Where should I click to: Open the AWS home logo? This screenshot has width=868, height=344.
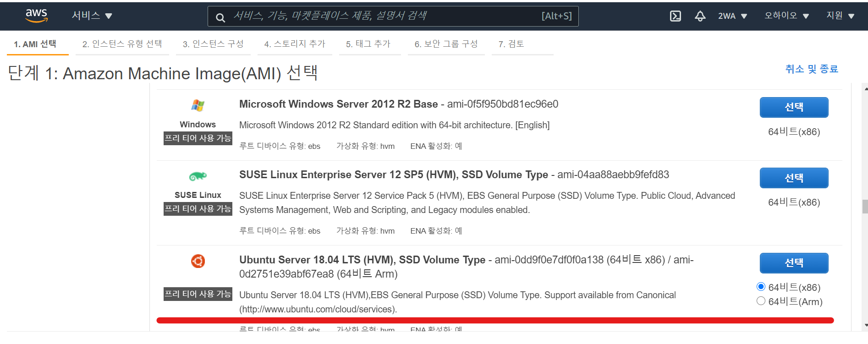coord(36,16)
